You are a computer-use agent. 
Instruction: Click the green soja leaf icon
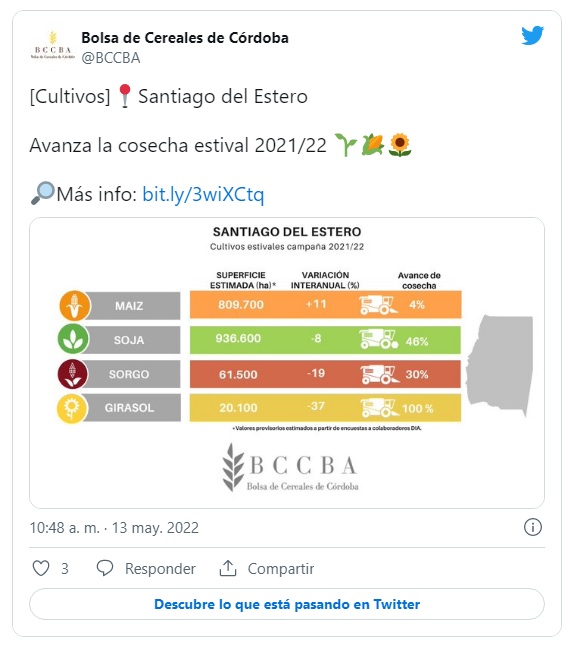coord(73,340)
